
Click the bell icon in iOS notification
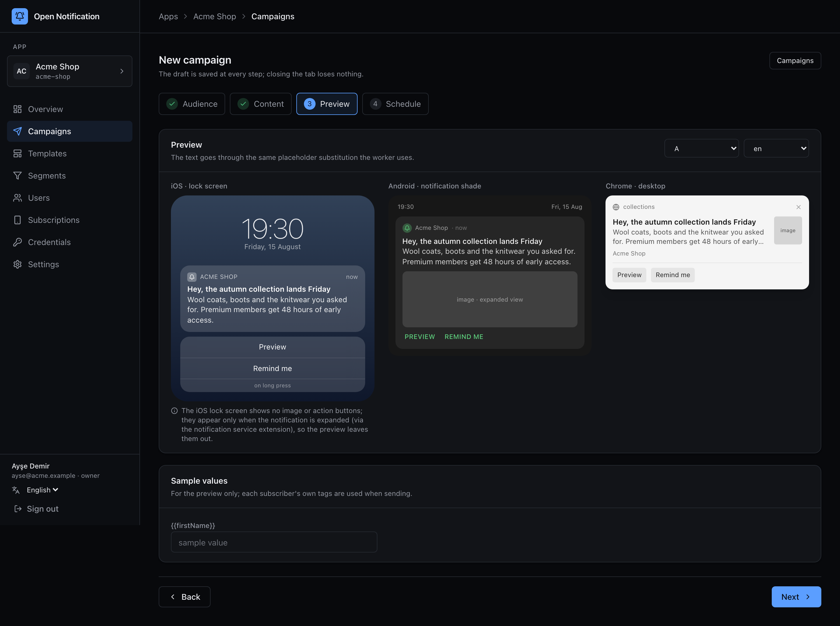(x=192, y=277)
